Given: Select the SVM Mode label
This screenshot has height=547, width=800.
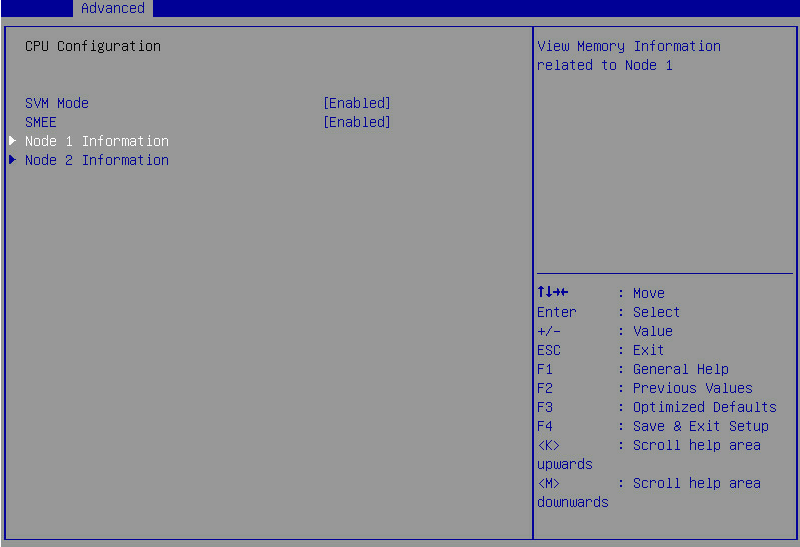Looking at the screenshot, I should point(57,103).
